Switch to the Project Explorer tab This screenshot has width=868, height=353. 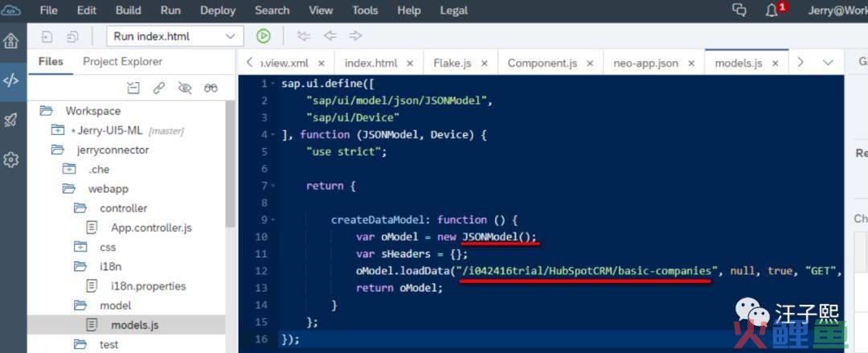122,61
